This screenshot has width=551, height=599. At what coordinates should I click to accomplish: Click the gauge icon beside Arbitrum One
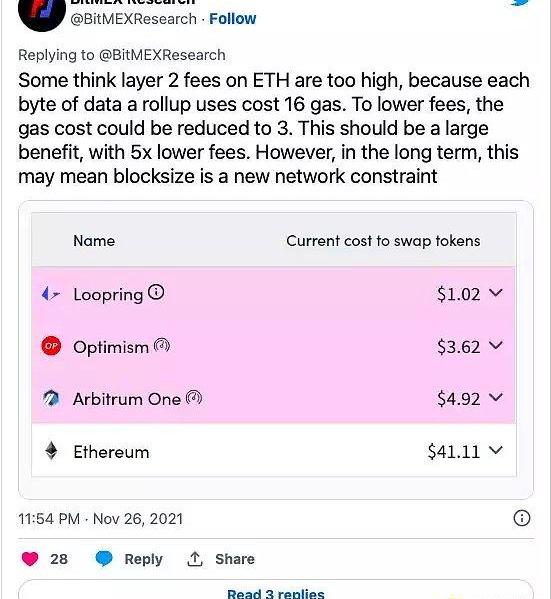point(194,398)
